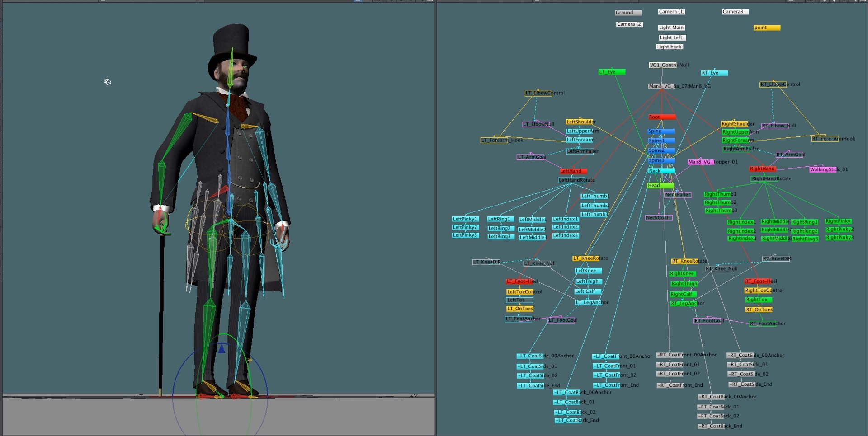The width and height of the screenshot is (868, 436).
Task: Select the Camera3 node
Action: pos(735,12)
